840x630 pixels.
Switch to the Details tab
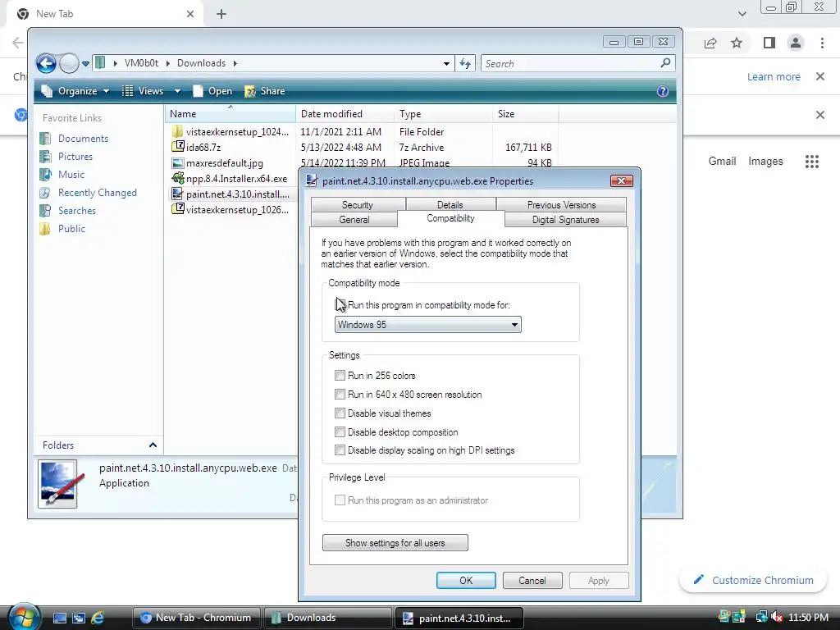point(450,204)
